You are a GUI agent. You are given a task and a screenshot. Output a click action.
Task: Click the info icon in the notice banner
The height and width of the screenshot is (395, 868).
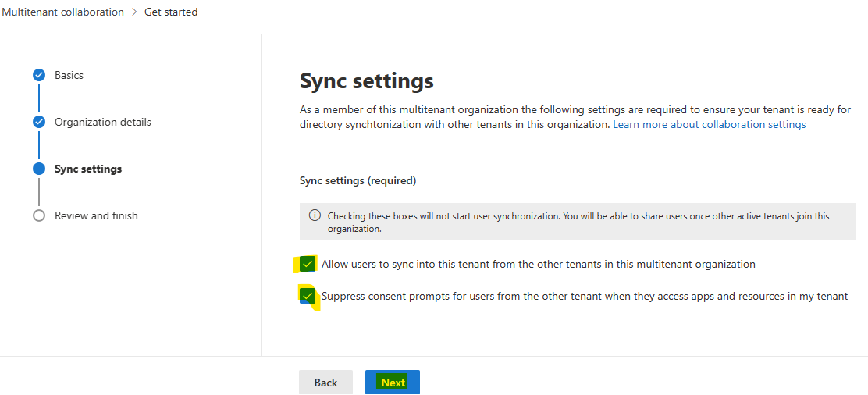click(314, 215)
